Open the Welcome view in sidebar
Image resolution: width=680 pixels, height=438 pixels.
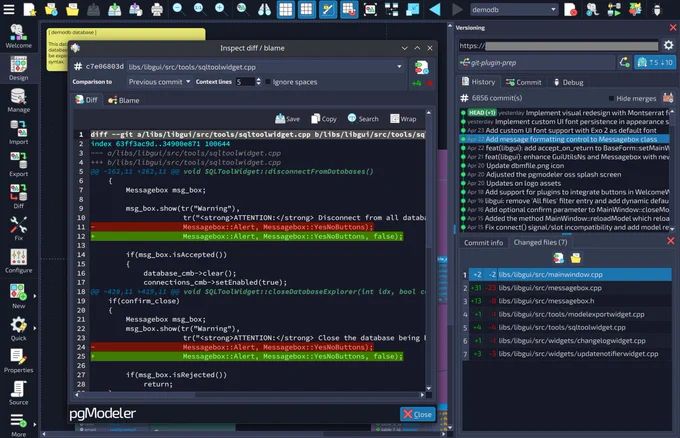pyautogui.click(x=18, y=36)
